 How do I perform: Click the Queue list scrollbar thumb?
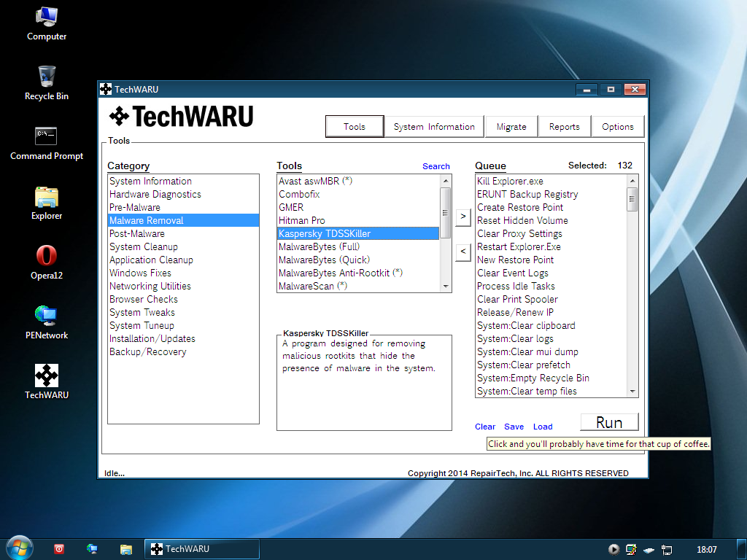click(x=632, y=200)
